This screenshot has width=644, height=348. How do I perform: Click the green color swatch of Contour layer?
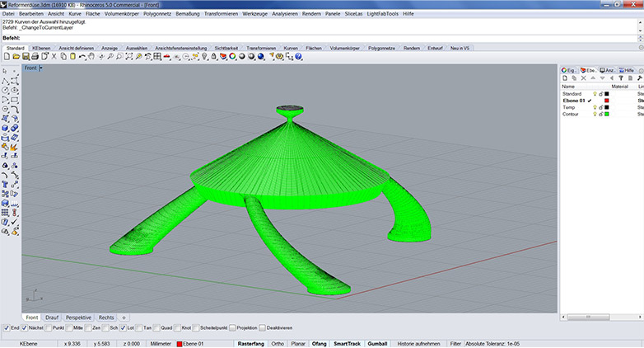pyautogui.click(x=607, y=114)
